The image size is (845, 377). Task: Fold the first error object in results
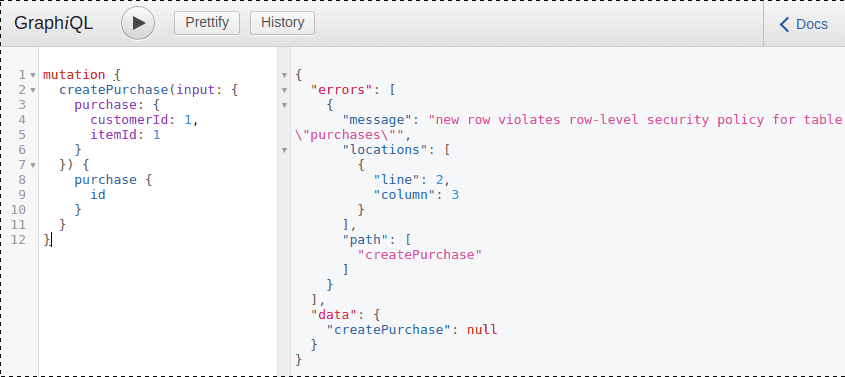pyautogui.click(x=285, y=105)
